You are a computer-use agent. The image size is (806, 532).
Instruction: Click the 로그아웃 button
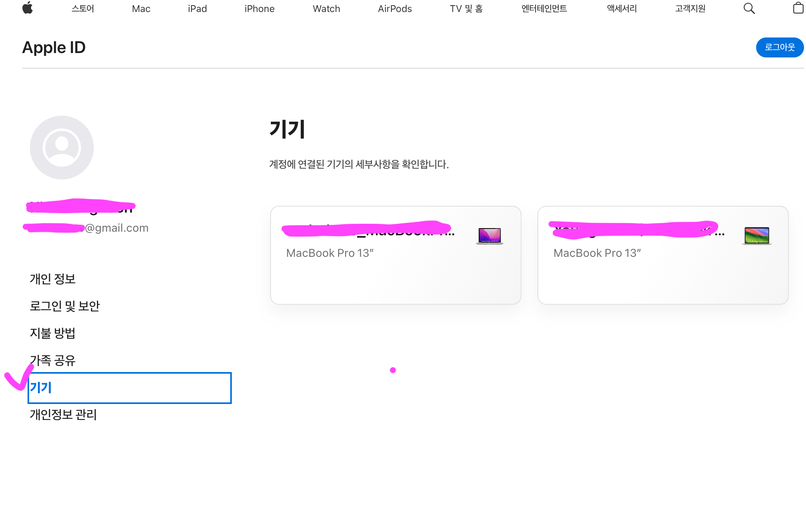(x=779, y=47)
